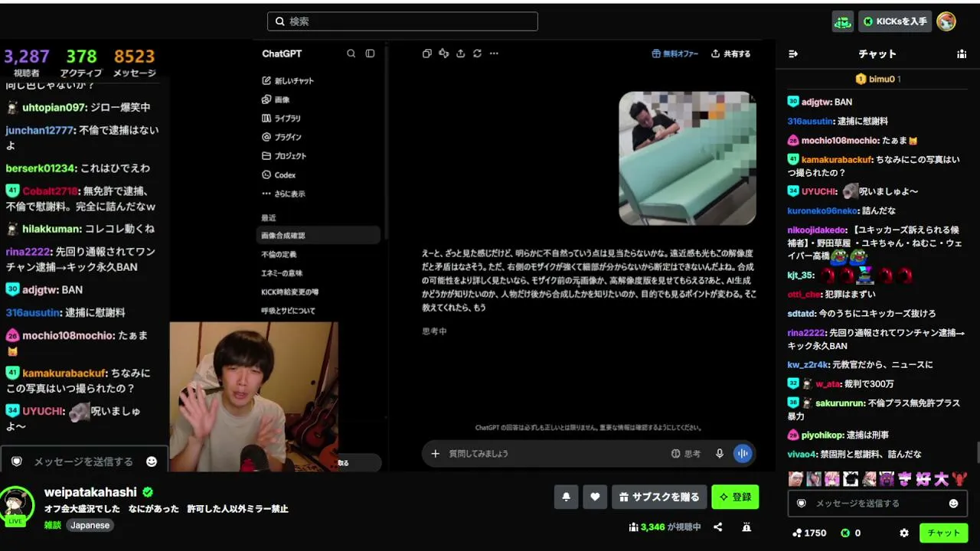Select the 画像合成確認 chat in recent list

(319, 236)
